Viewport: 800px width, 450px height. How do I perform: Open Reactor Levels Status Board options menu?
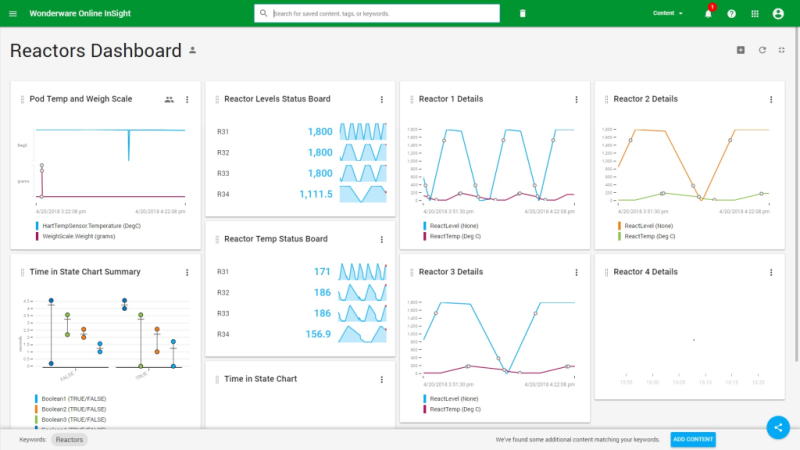[x=381, y=99]
